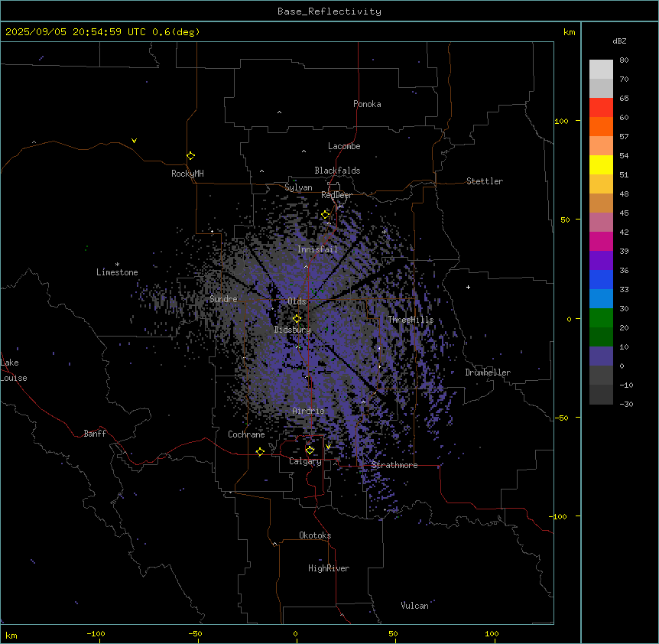The height and width of the screenshot is (644, 659).
Task: Click the Didsbury town label
Action: (293, 330)
